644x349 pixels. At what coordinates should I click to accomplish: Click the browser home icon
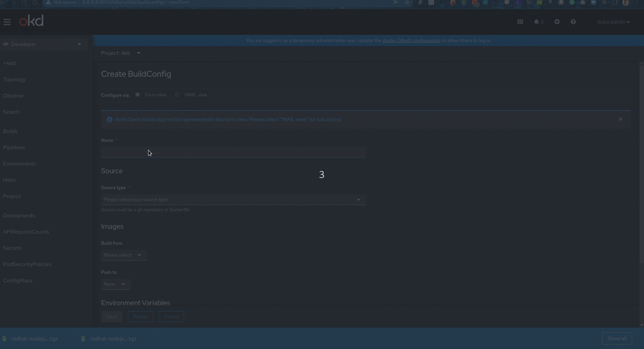[35, 2]
